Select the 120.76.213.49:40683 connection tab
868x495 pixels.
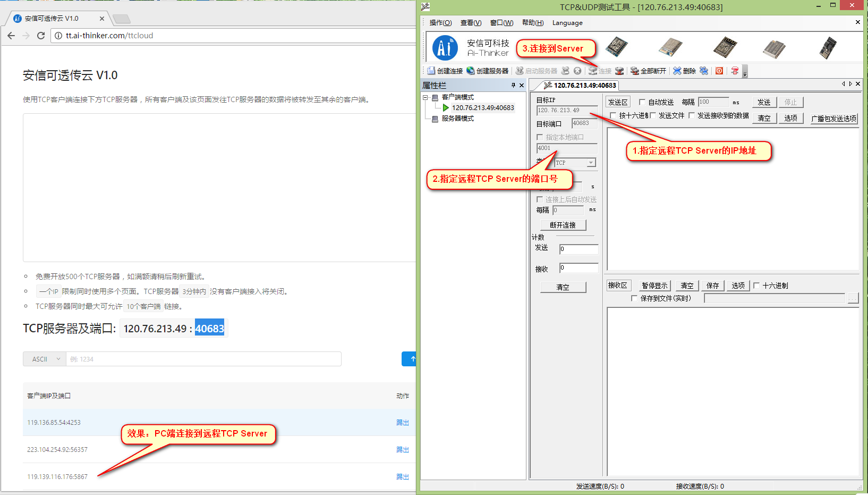coord(580,85)
